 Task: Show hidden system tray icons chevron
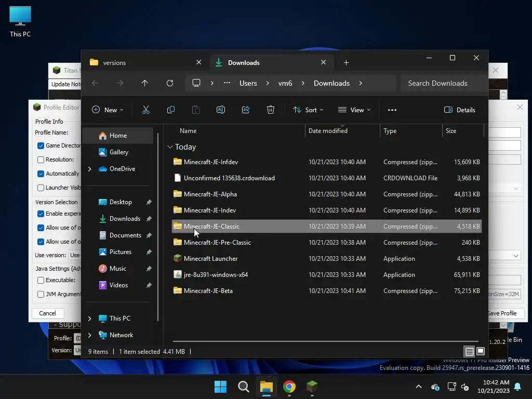(x=419, y=387)
